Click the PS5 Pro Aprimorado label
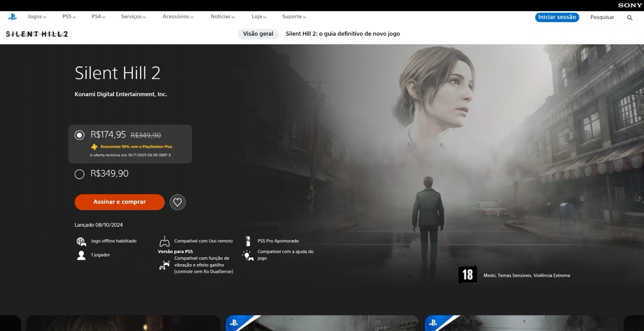The height and width of the screenshot is (331, 644). pos(278,241)
